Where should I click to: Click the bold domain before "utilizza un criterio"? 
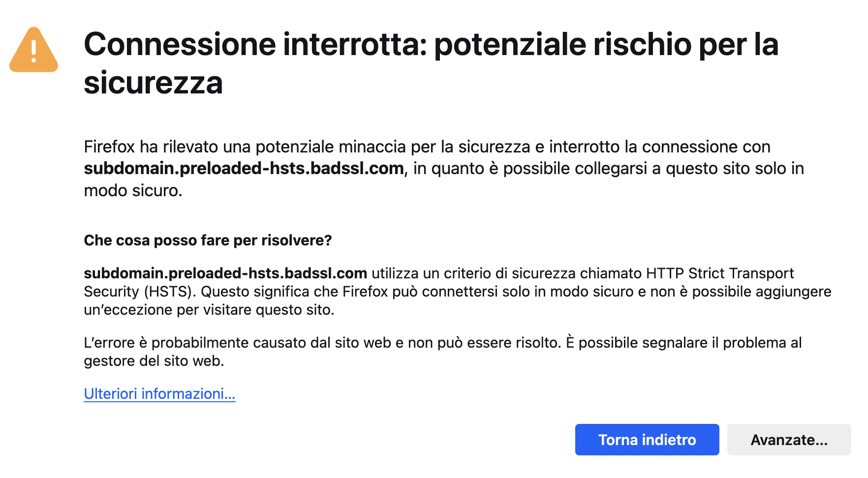(x=225, y=273)
